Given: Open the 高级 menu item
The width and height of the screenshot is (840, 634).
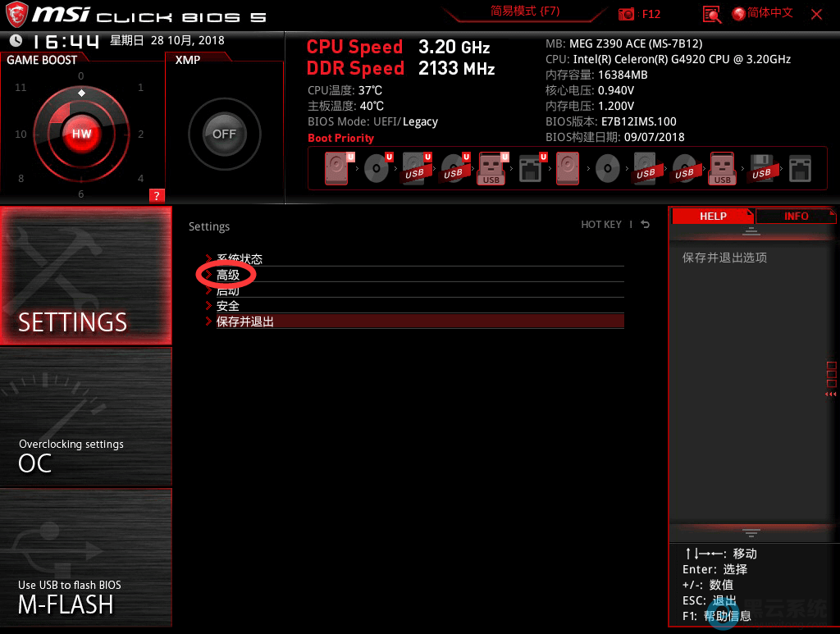Looking at the screenshot, I should pyautogui.click(x=228, y=275).
